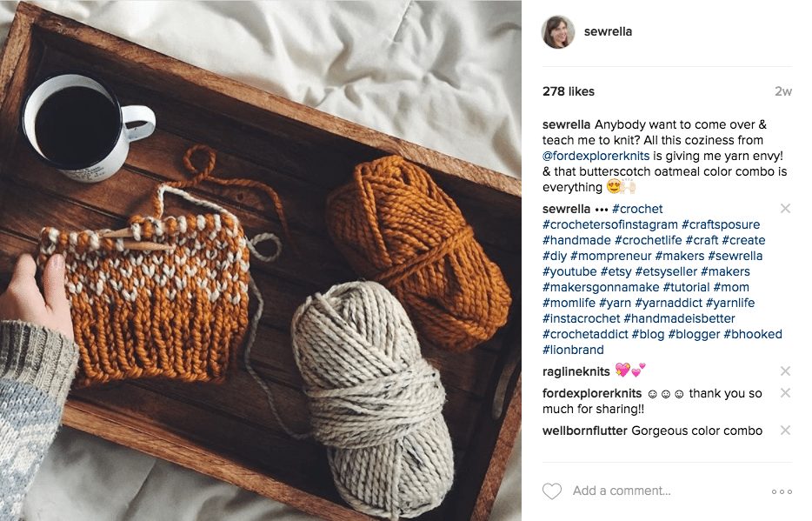Remove the raglineknits comment
812x521 pixels.
coord(785,371)
